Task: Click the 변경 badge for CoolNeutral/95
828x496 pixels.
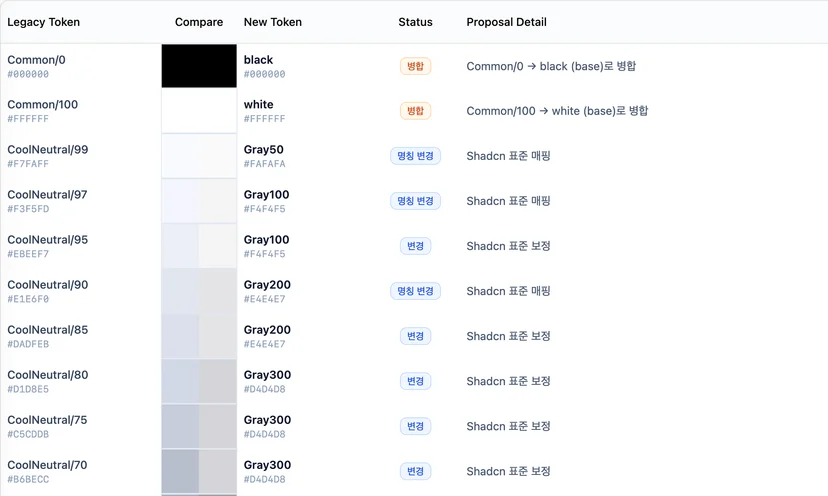Action: (416, 246)
